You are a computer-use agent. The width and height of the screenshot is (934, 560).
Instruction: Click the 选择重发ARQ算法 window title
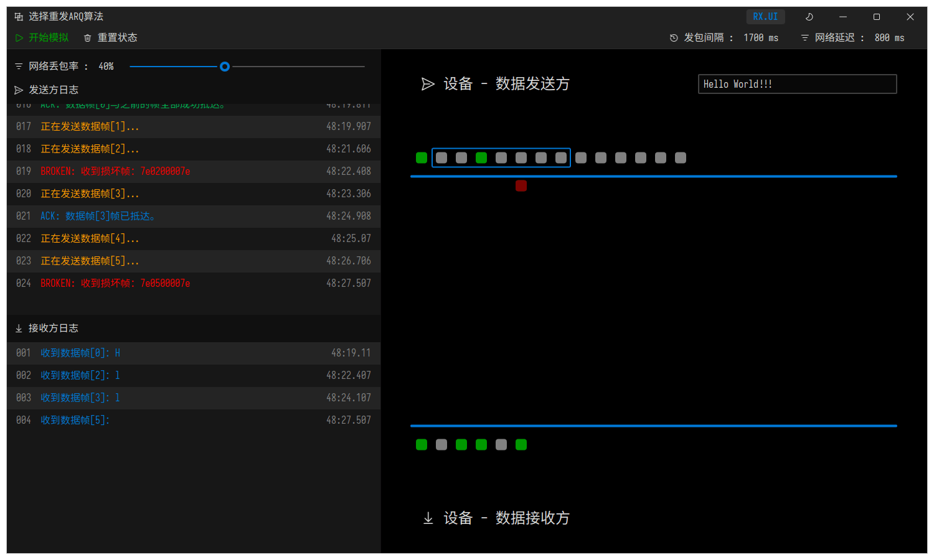coord(66,17)
